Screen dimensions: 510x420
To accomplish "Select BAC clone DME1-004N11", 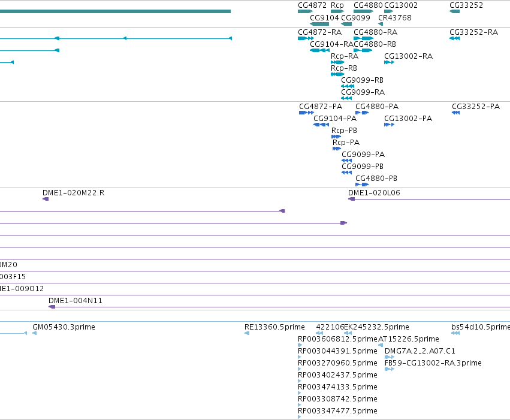I will (x=75, y=301).
